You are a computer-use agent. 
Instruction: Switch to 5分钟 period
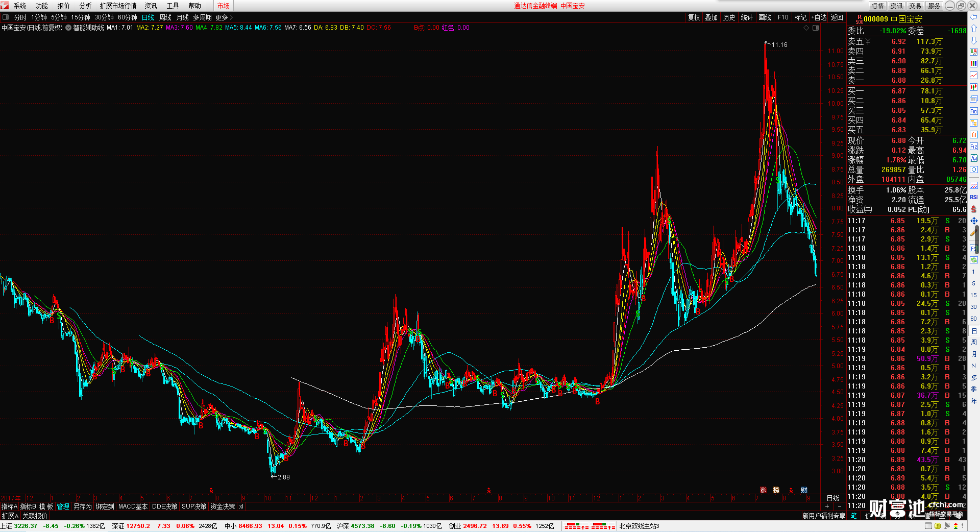[59, 17]
